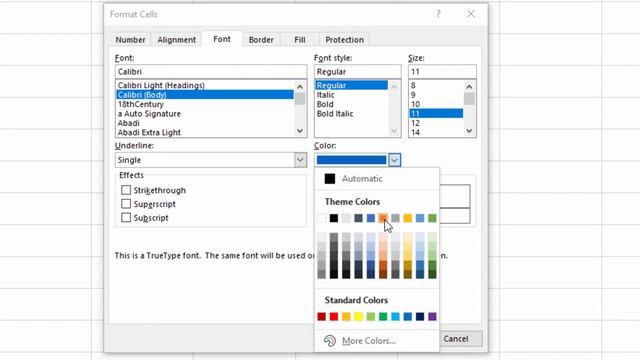This screenshot has height=360, width=640.
Task: Open the Fill tab
Action: (x=300, y=40)
